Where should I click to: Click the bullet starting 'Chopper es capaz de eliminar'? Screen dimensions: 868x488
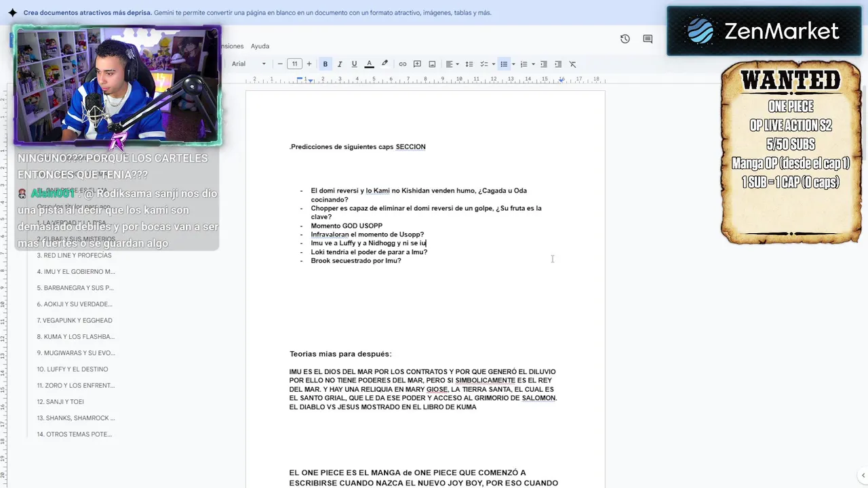pyautogui.click(x=426, y=212)
